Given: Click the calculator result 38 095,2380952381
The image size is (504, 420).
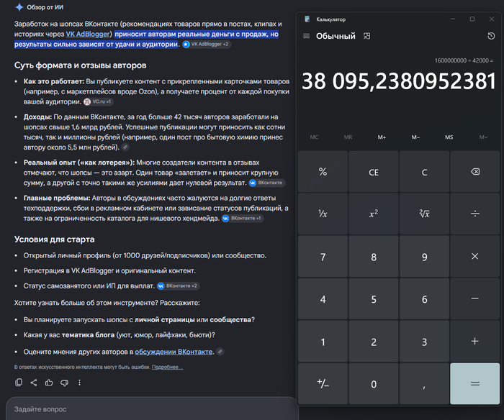Looking at the screenshot, I should point(399,81).
